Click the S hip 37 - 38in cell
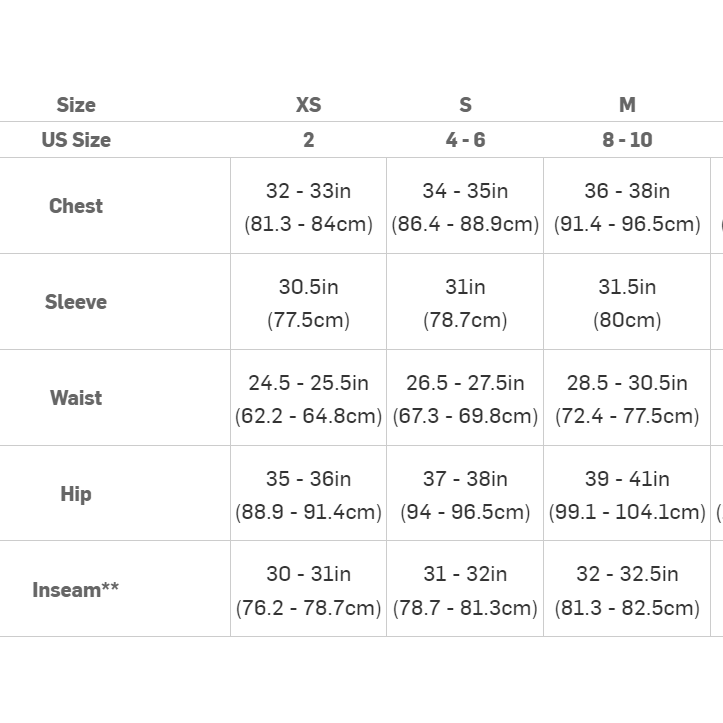Viewport: 723px width, 723px height. click(465, 495)
